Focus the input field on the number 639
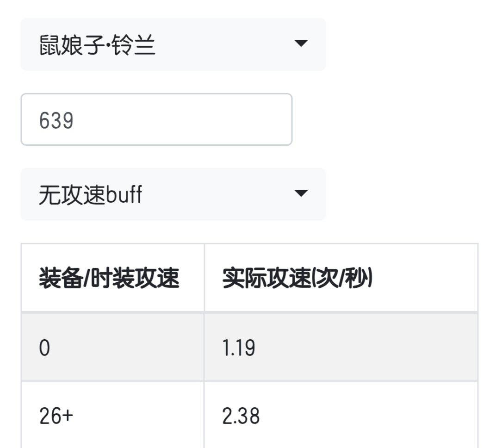The height and width of the screenshot is (448, 496). pos(56,120)
